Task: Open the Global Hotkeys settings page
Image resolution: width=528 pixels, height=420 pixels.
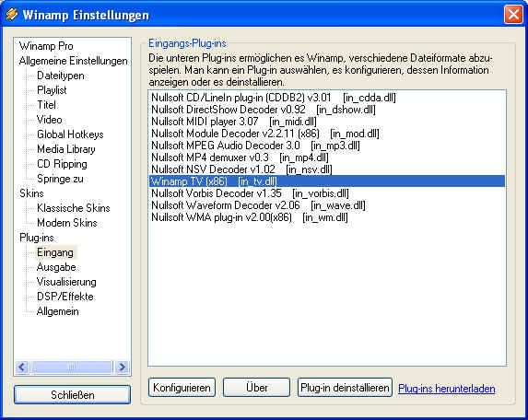Action: pyautogui.click(x=70, y=134)
